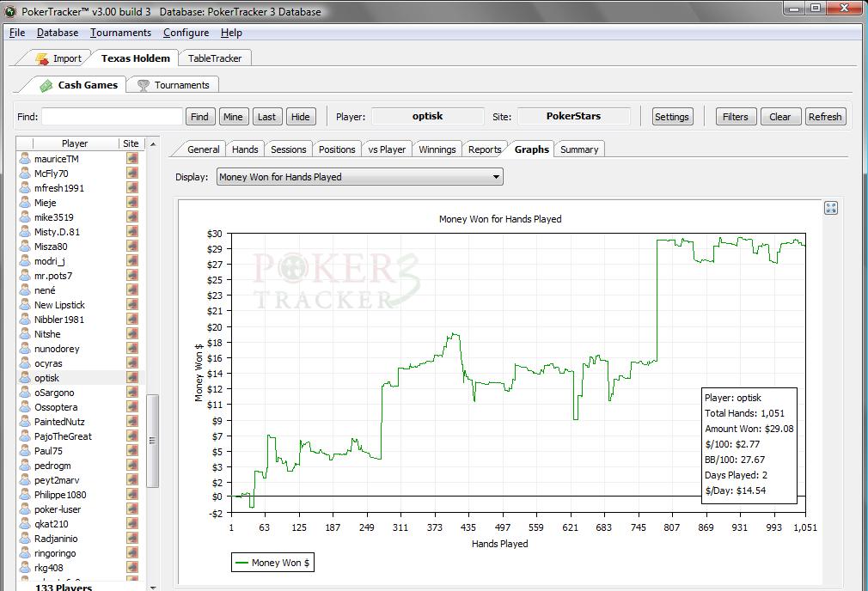Screen dimensions: 868x591
Task: Click the Refresh button
Action: (x=824, y=117)
